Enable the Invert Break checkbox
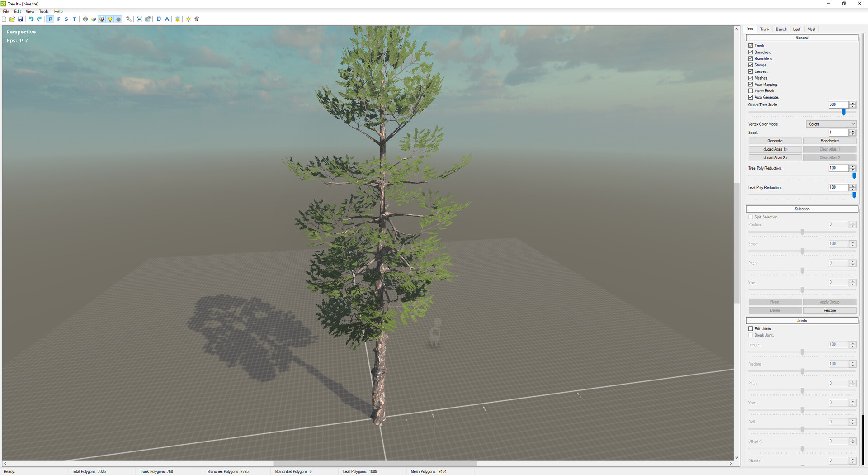Screen dimensions: 868x475 (750, 91)
